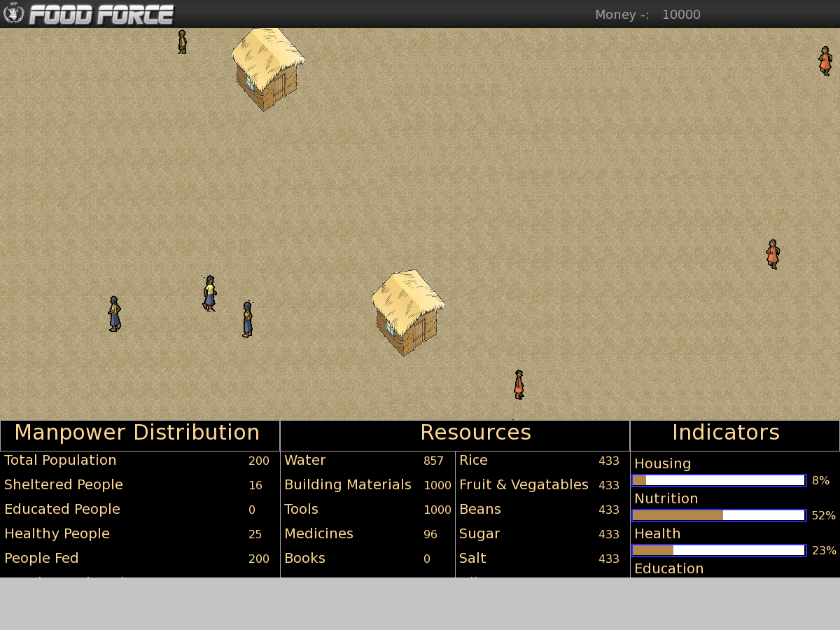
Task: Select the lower thatched hut in the village
Action: point(407,312)
